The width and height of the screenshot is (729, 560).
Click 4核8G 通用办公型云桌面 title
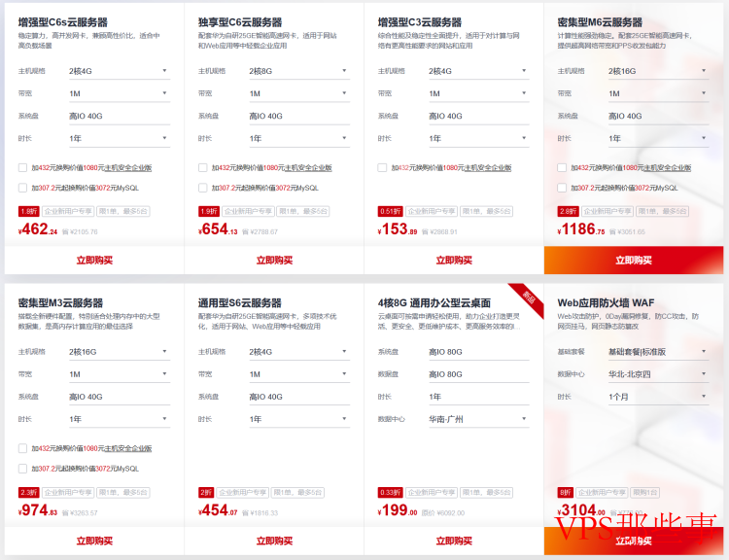coord(434,303)
